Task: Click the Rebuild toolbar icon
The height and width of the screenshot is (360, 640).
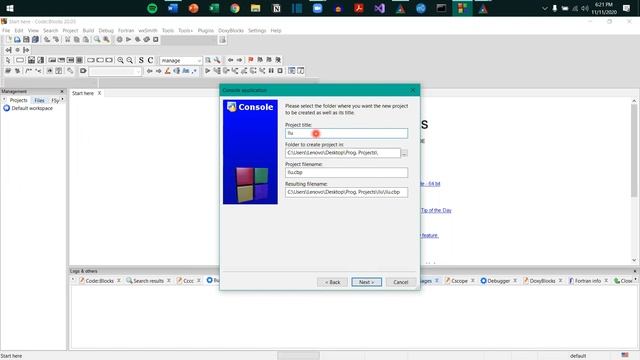Action: tap(147, 40)
